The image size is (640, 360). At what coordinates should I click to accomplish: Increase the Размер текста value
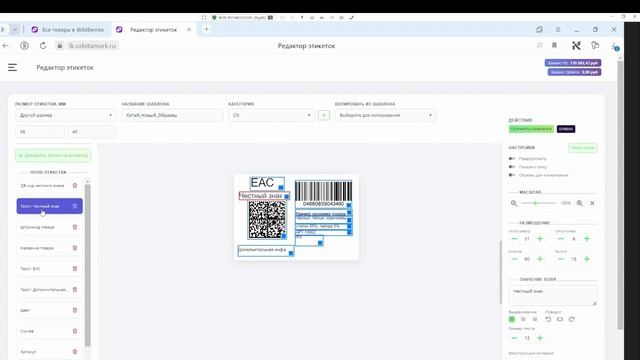[540, 338]
